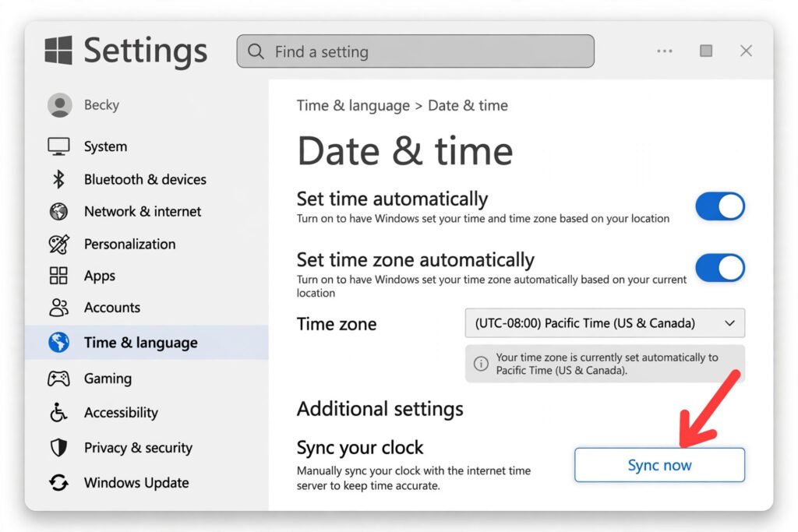This screenshot has width=798, height=532.
Task: Open Accounts label in sidebar
Action: tap(112, 308)
